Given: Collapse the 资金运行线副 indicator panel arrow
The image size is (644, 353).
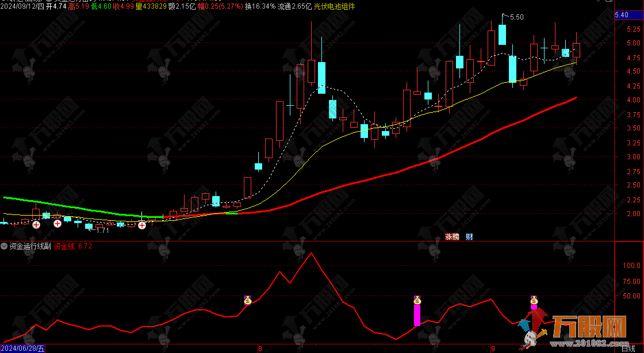Looking at the screenshot, I should (x=4, y=246).
